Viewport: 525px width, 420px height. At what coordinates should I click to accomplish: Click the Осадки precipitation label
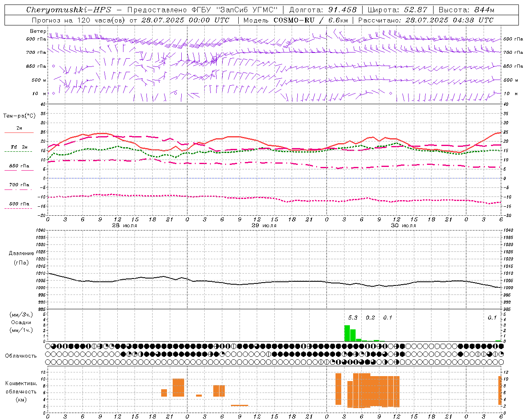21,322
